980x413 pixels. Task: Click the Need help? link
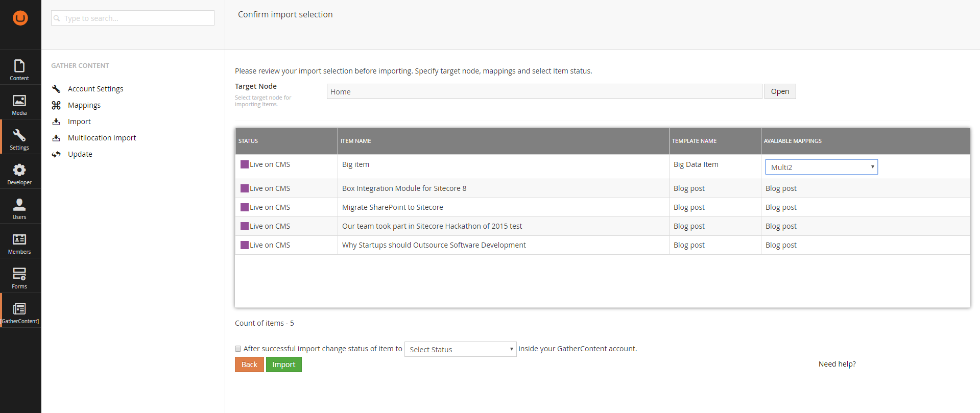tap(837, 364)
